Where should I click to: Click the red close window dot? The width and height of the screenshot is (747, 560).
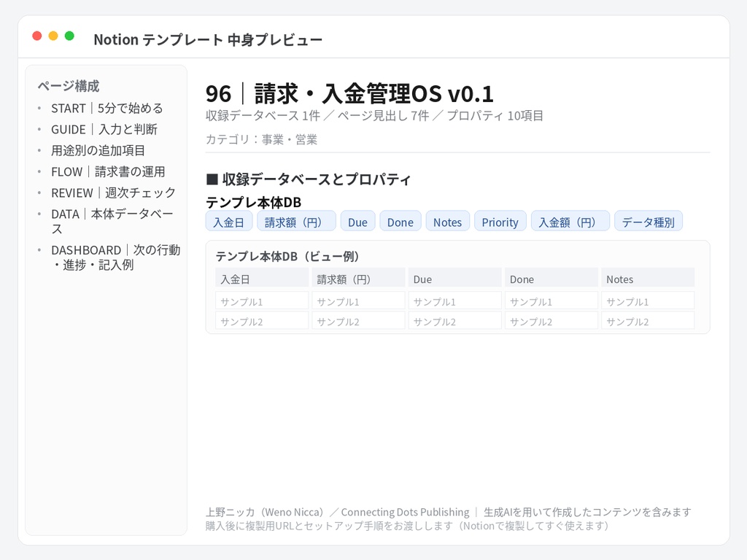[x=37, y=36]
